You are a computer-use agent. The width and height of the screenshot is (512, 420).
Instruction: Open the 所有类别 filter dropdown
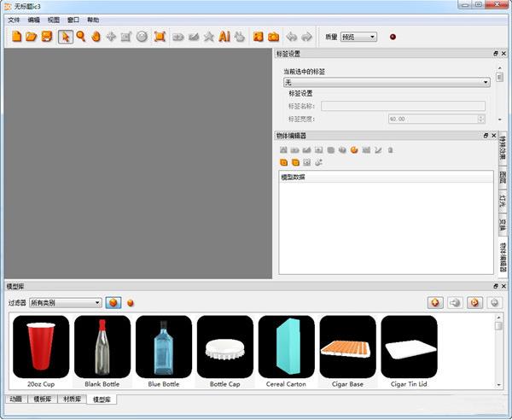click(65, 302)
